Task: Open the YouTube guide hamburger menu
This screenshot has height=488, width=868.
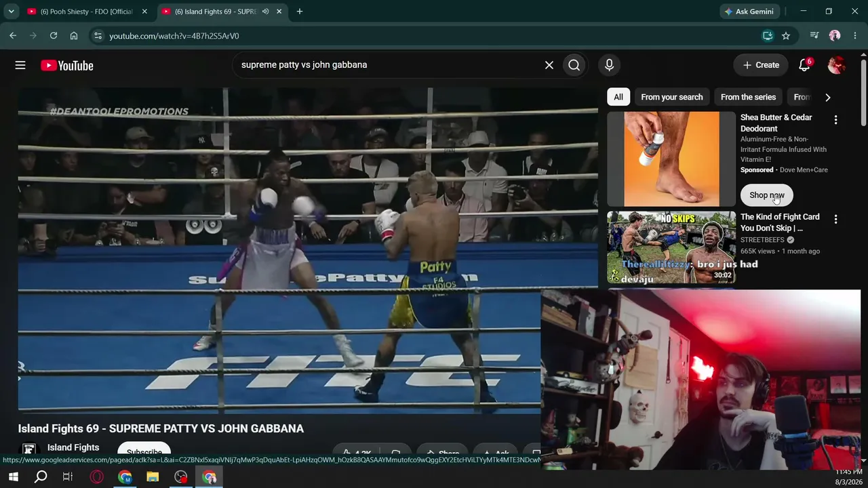Action: (20, 65)
